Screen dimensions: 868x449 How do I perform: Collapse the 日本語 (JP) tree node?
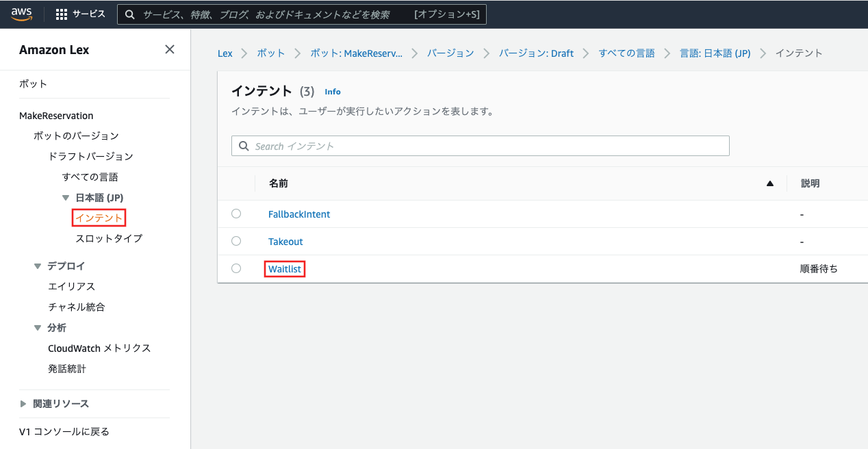[x=66, y=198]
